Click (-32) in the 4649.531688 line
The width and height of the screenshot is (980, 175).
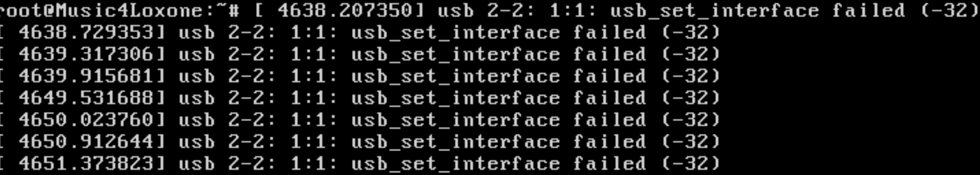[691, 98]
